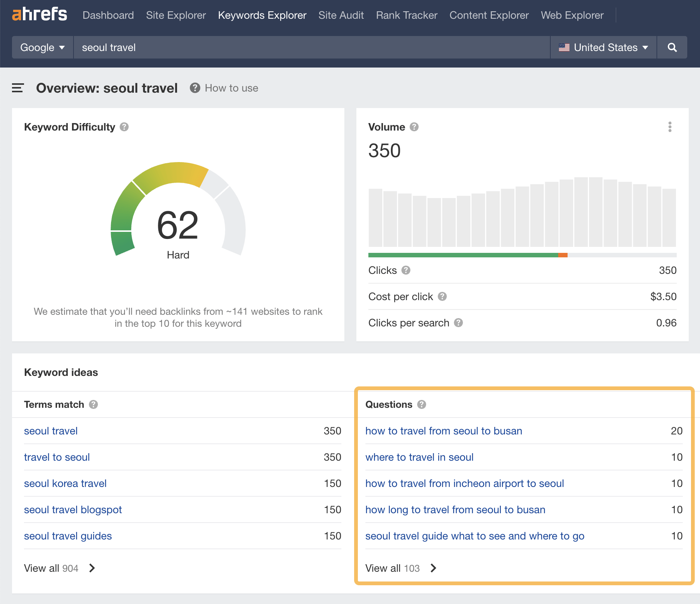The height and width of the screenshot is (604, 700).
Task: Open the 'how to travel from seoul to busan' keyword
Action: (x=444, y=431)
